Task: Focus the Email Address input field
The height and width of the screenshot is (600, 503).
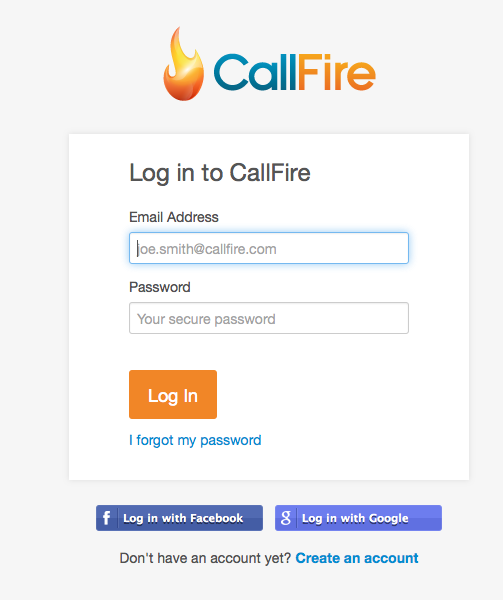Action: click(x=269, y=248)
